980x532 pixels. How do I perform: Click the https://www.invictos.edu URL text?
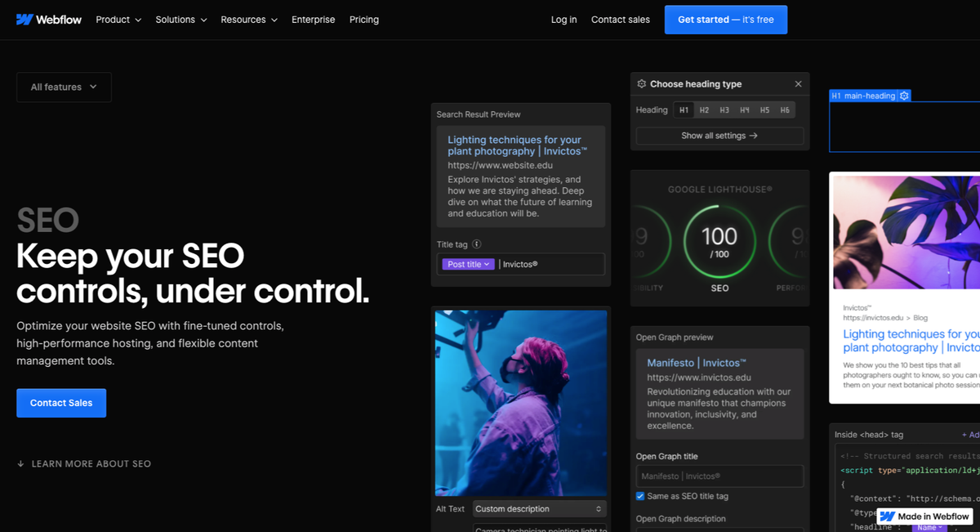[700, 378]
